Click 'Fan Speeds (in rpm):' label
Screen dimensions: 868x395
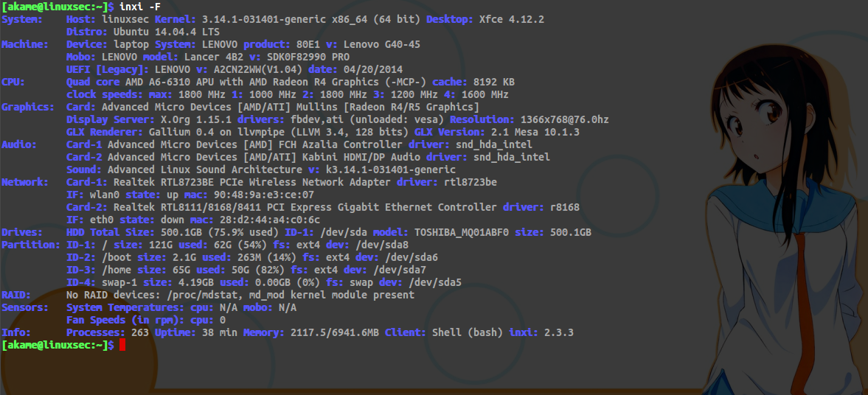point(124,321)
